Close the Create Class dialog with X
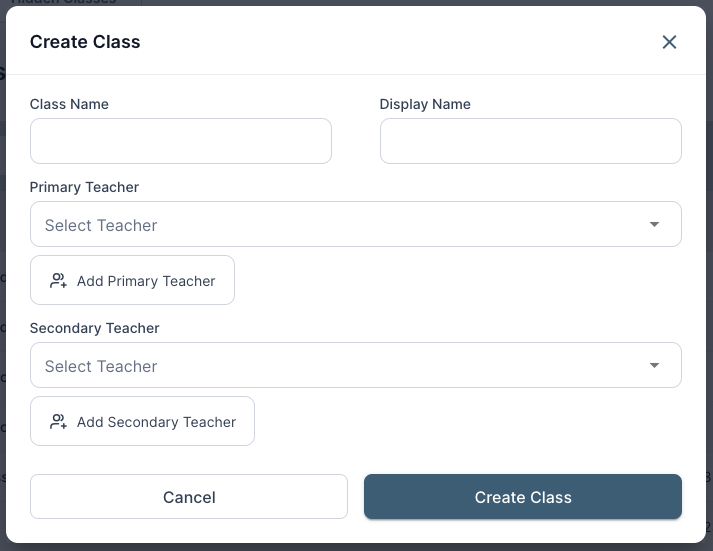The width and height of the screenshot is (713, 551). 669,42
